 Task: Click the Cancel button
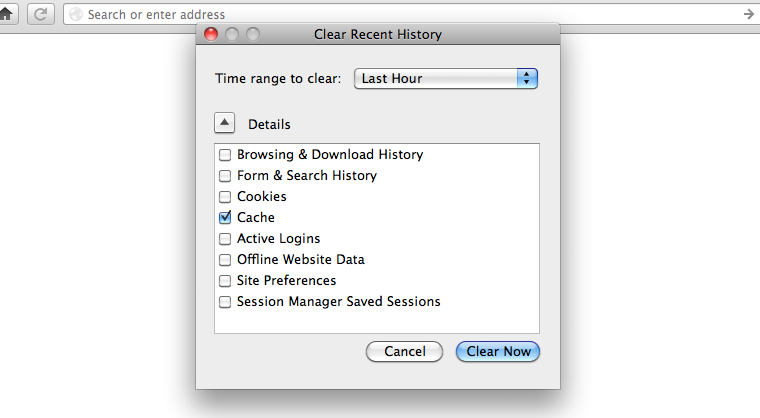click(405, 352)
